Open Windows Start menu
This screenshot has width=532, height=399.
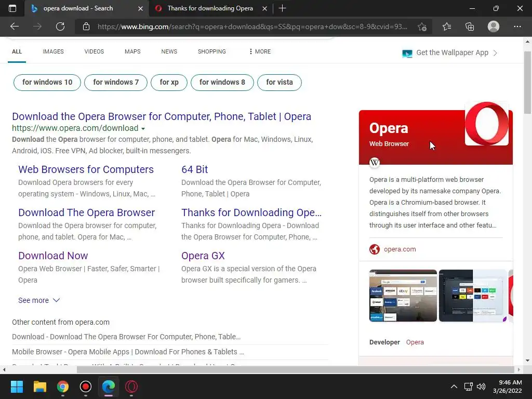(x=17, y=387)
